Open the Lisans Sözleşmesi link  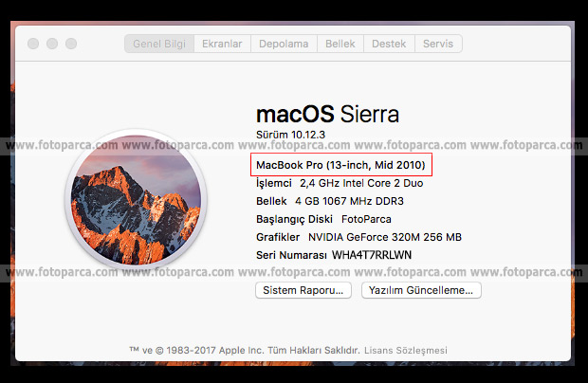coord(406,351)
